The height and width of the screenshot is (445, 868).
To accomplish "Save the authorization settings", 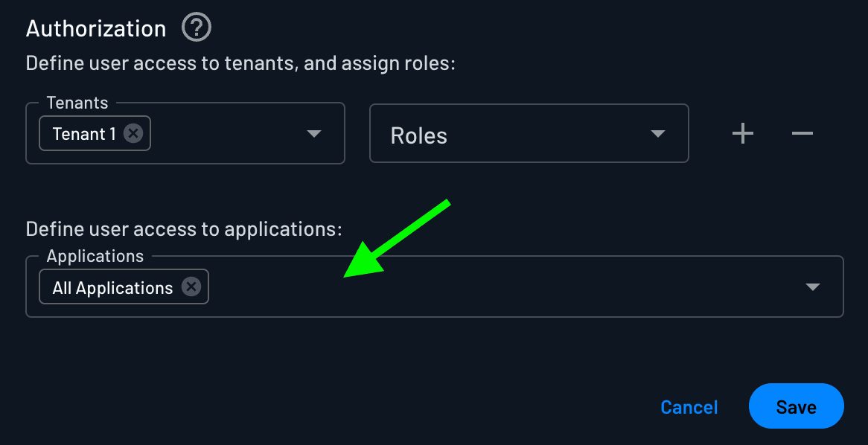I will pos(796,406).
